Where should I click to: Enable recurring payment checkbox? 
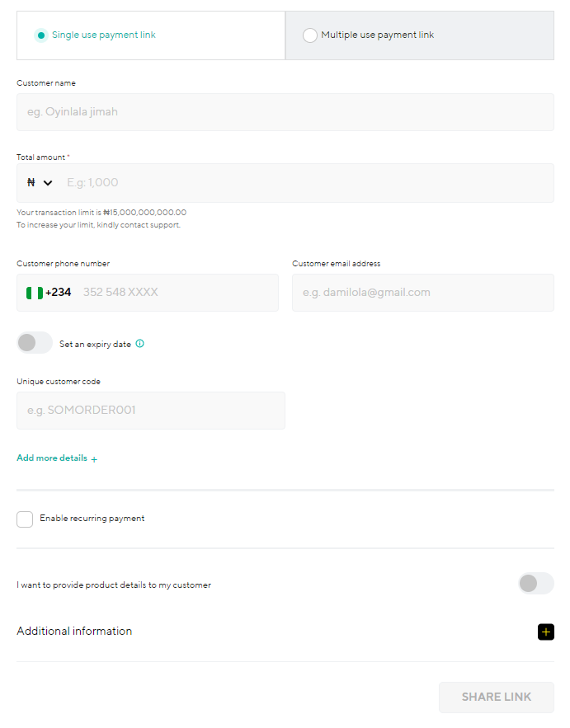[25, 519]
